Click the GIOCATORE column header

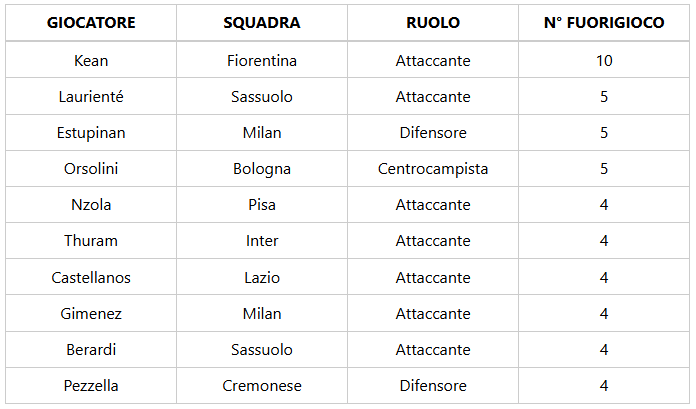(91, 23)
